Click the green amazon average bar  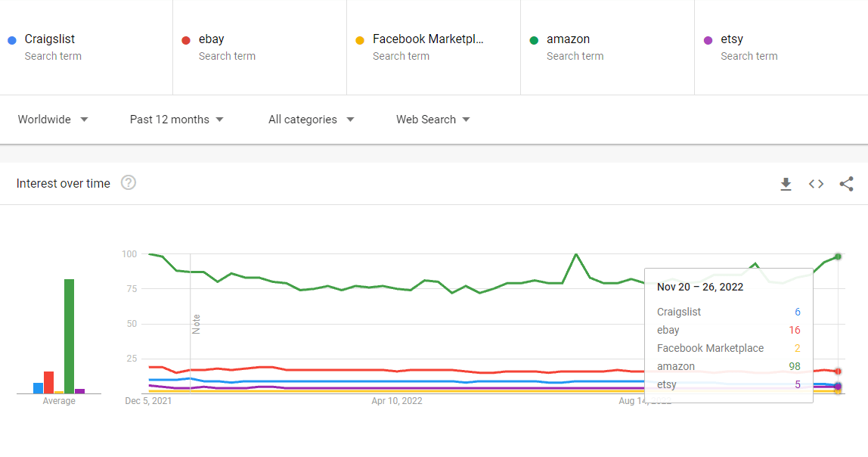[70, 336]
